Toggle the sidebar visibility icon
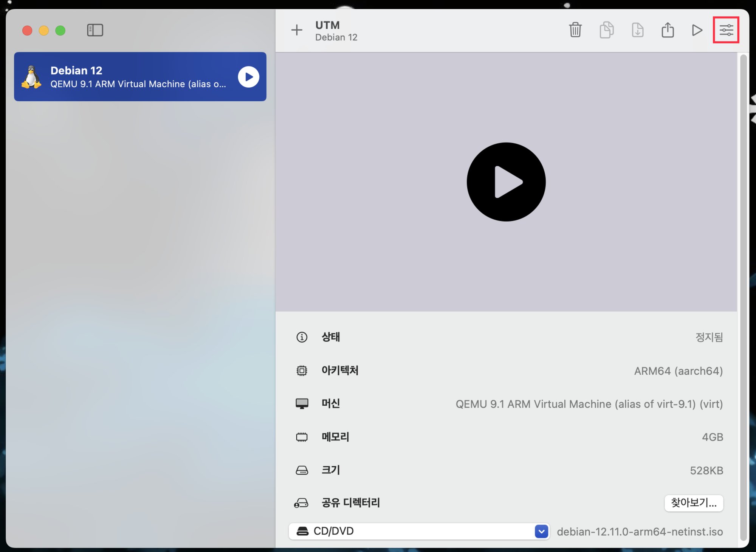The height and width of the screenshot is (552, 756). pos(95,30)
